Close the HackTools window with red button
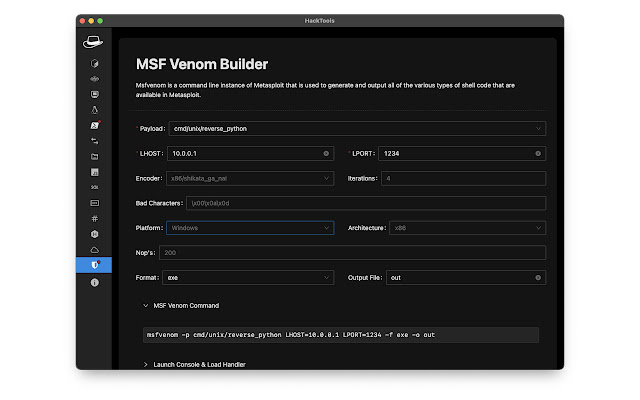This screenshot has height=400, width=640. click(82, 20)
